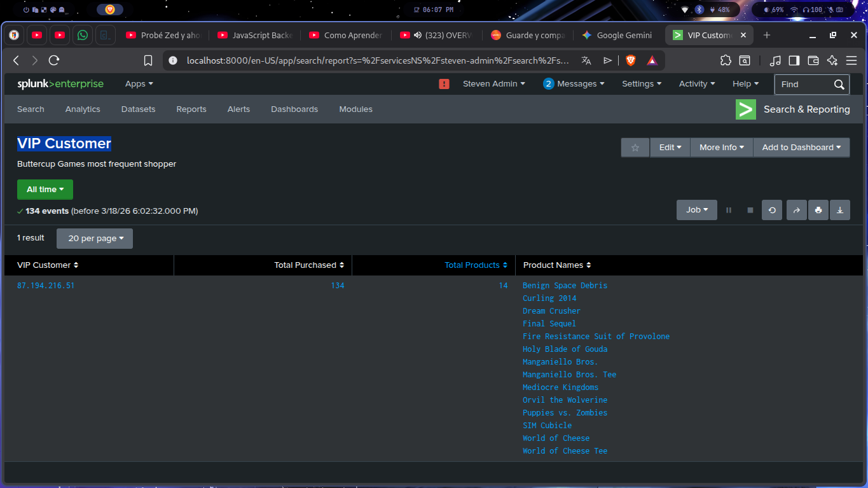Viewport: 868px width, 488px height.
Task: Click the magnifier icon in Find box
Action: (839, 84)
